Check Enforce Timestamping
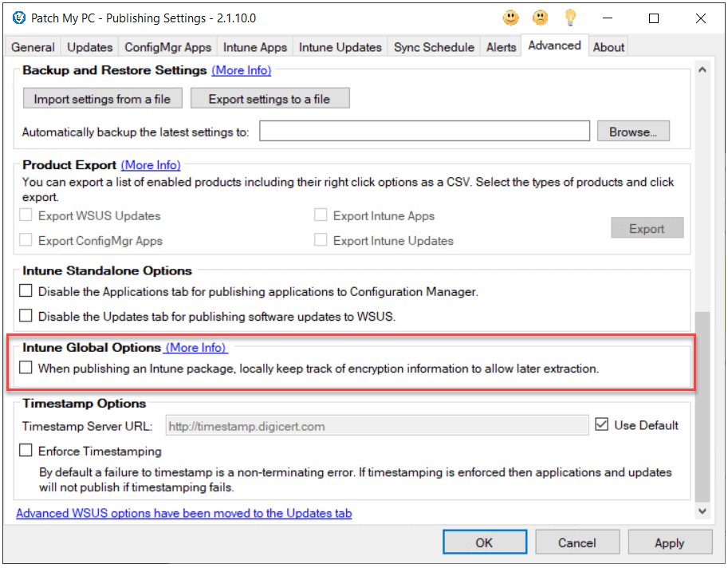The width and height of the screenshot is (728, 568). [26, 451]
